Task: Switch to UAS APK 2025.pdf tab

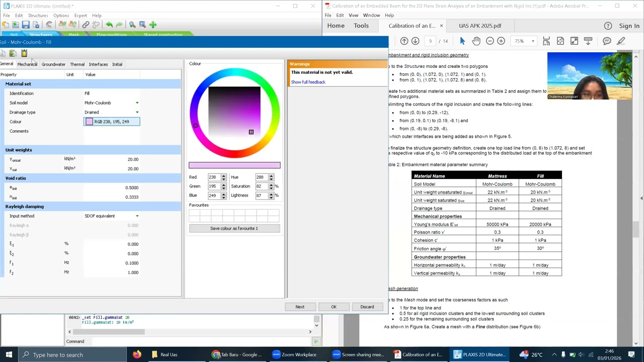Action: 480,26
